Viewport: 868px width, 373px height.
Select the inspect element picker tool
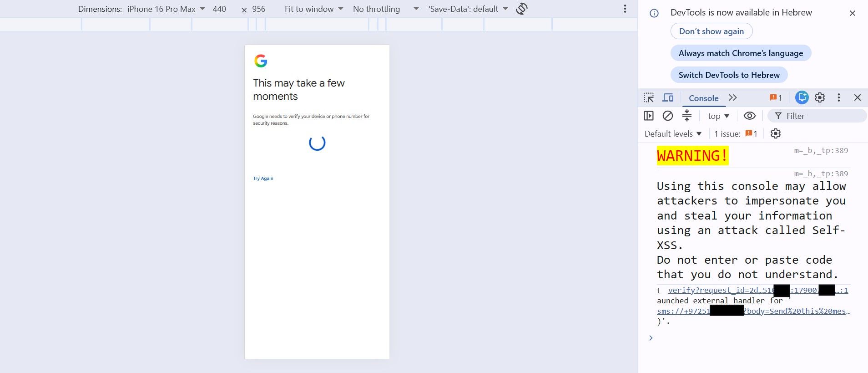pos(649,98)
